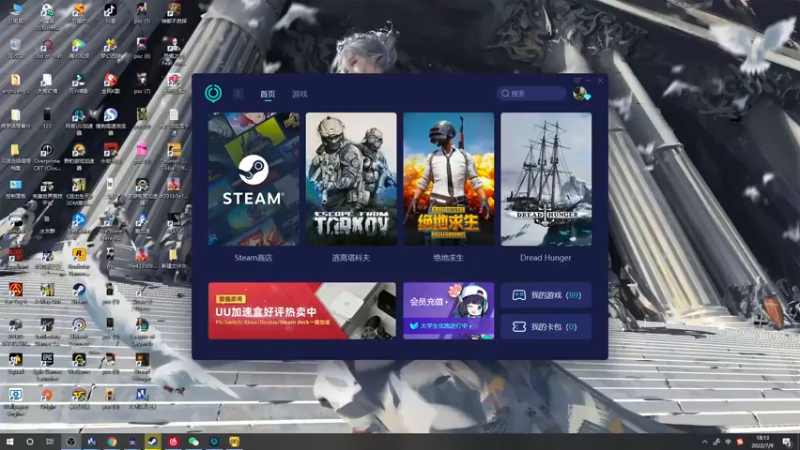Image resolution: width=800 pixels, height=450 pixels.
Task: Select the Steam desktop shortcut
Action: coord(79,293)
